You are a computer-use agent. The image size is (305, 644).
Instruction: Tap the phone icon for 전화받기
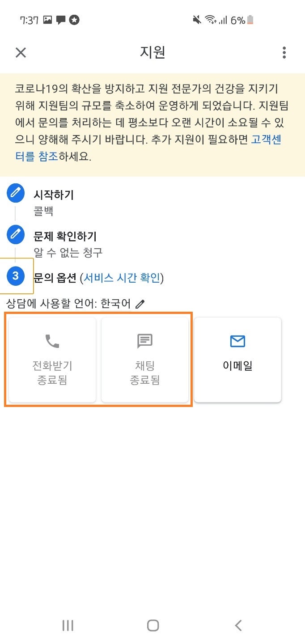click(x=52, y=341)
